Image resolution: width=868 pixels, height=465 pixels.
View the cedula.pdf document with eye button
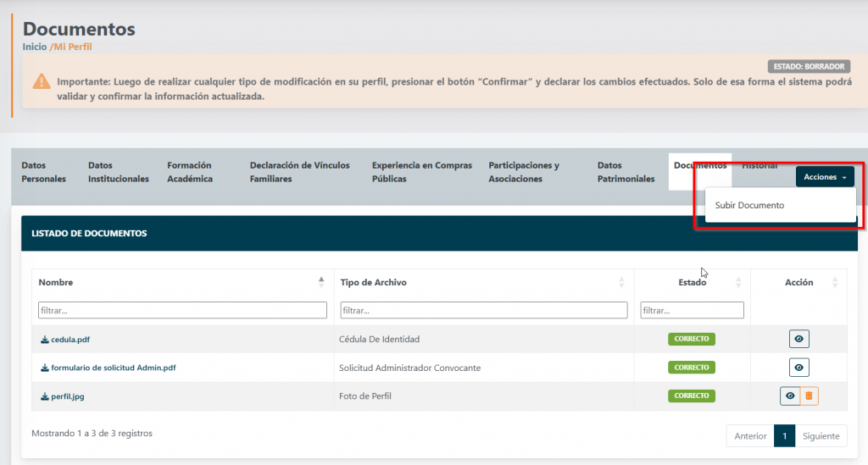pos(798,339)
